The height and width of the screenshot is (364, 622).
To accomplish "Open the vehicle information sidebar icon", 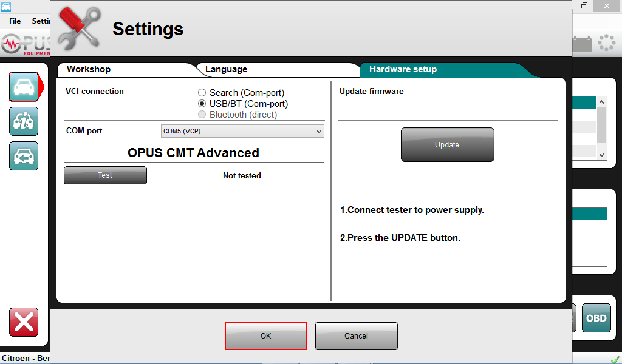I will coord(24,121).
